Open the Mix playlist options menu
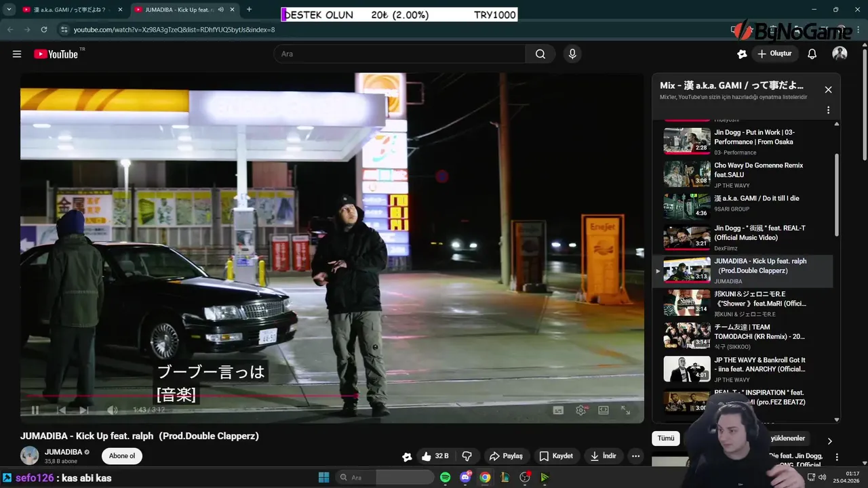The image size is (868, 488). coord(828,110)
